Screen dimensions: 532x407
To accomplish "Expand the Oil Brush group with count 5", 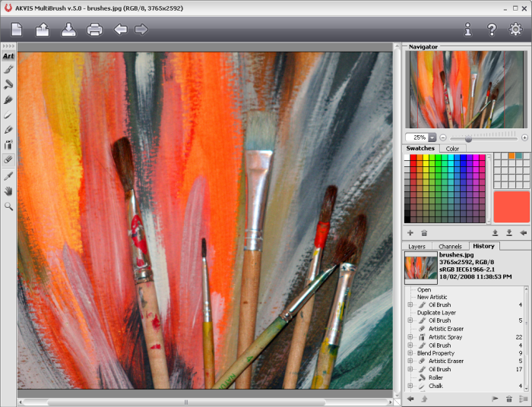I will 410,320.
